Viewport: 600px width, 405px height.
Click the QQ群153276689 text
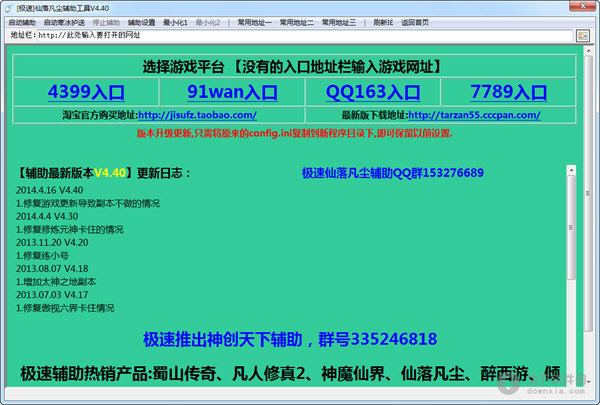(393, 173)
